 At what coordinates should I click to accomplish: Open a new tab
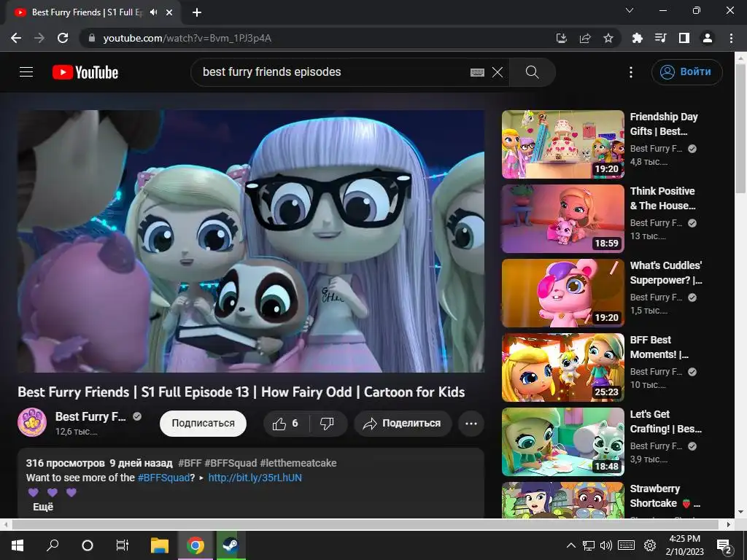pyautogui.click(x=197, y=12)
